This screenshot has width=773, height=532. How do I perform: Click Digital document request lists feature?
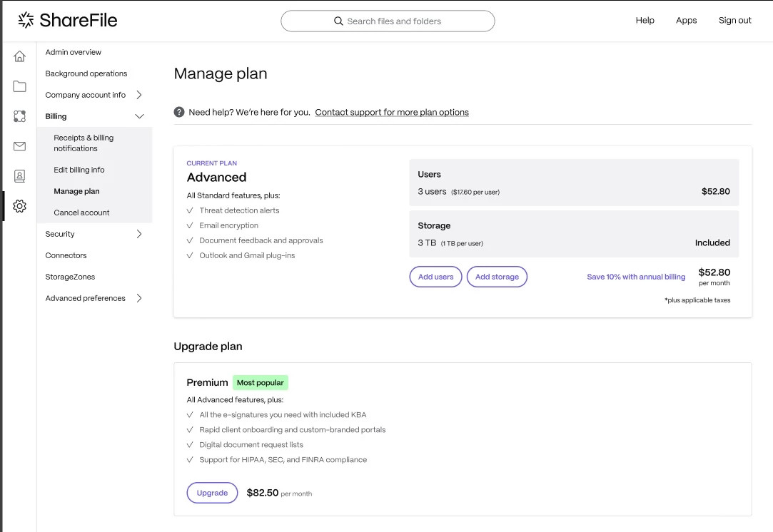[x=251, y=445]
